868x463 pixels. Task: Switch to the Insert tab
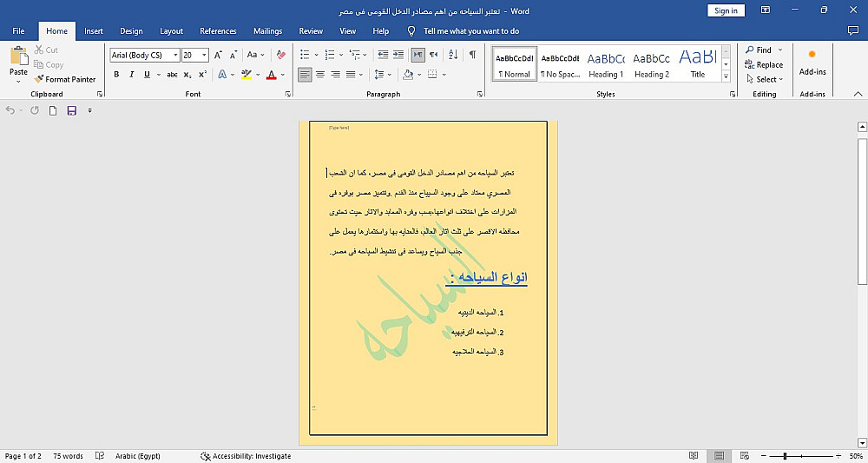pos(94,31)
